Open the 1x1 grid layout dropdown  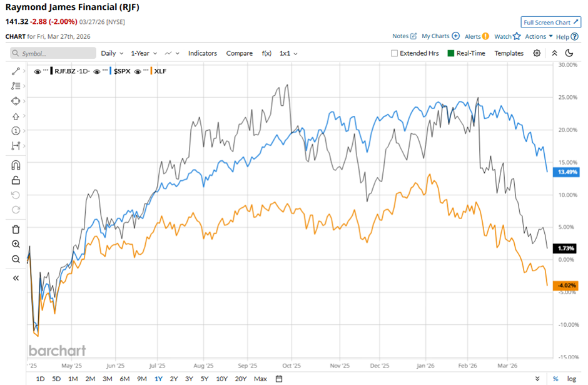(288, 53)
